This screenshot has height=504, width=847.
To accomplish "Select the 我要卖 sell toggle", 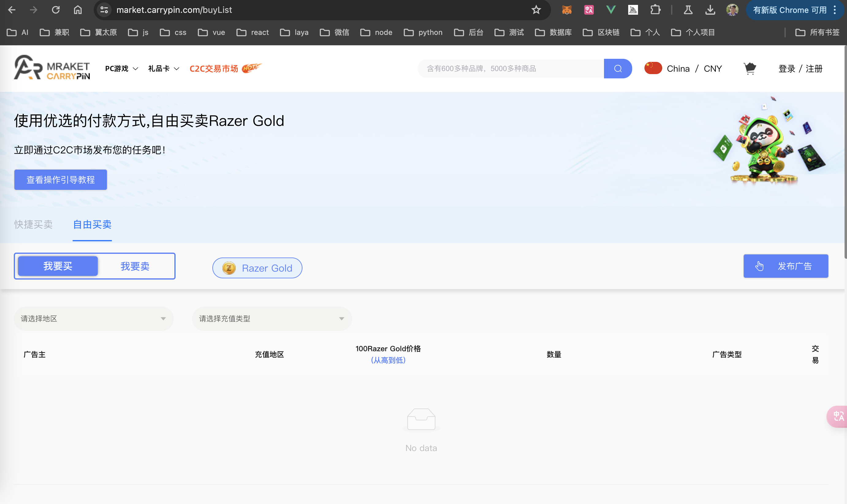I will click(135, 266).
